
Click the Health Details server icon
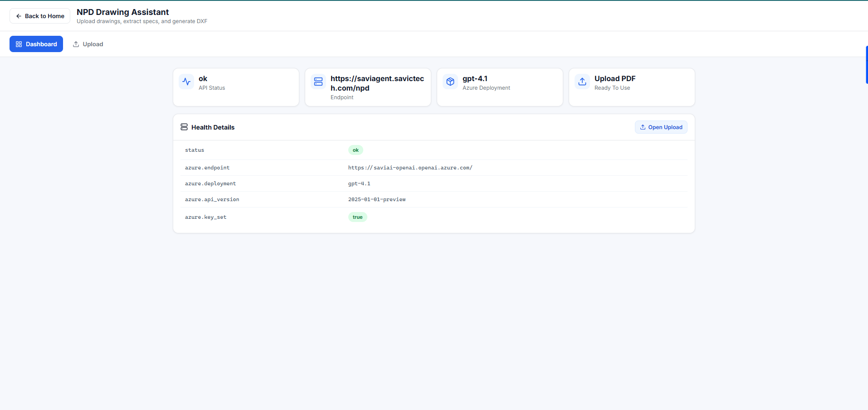184,127
